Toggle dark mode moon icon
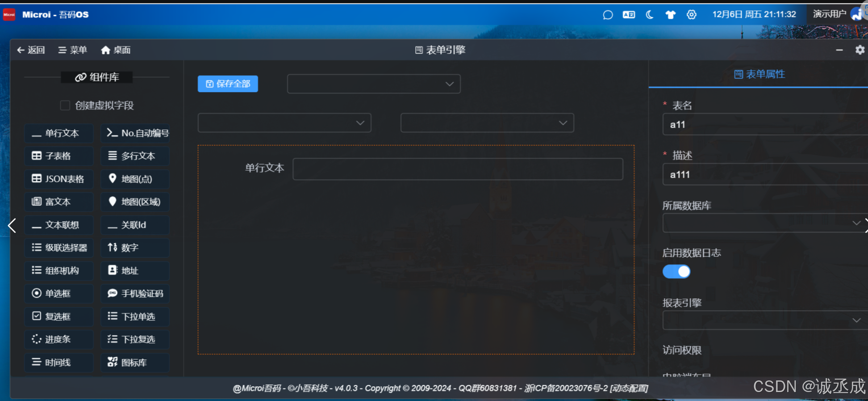868x401 pixels. pyautogui.click(x=650, y=15)
